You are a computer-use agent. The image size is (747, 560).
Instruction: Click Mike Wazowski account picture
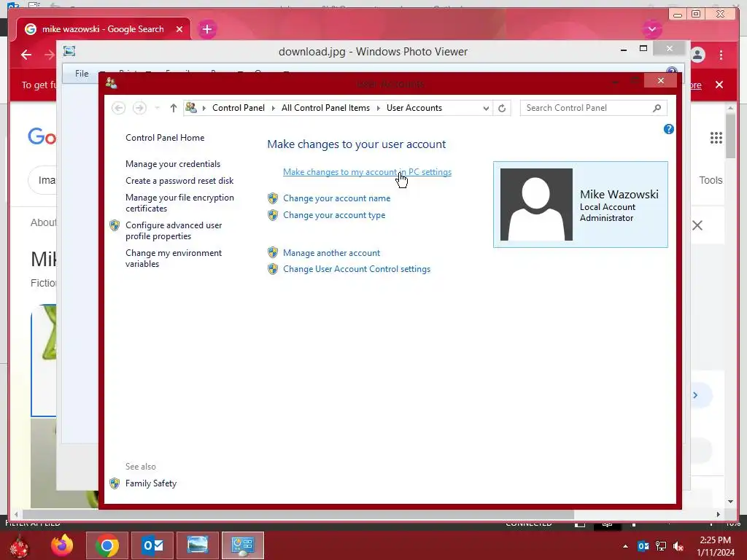[536, 204]
